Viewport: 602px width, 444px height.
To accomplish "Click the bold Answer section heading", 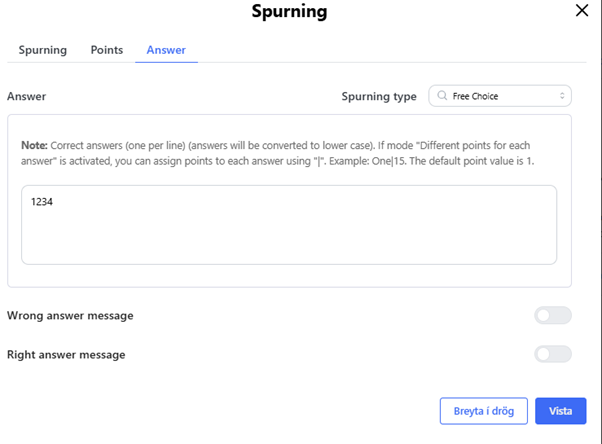I will (x=27, y=97).
